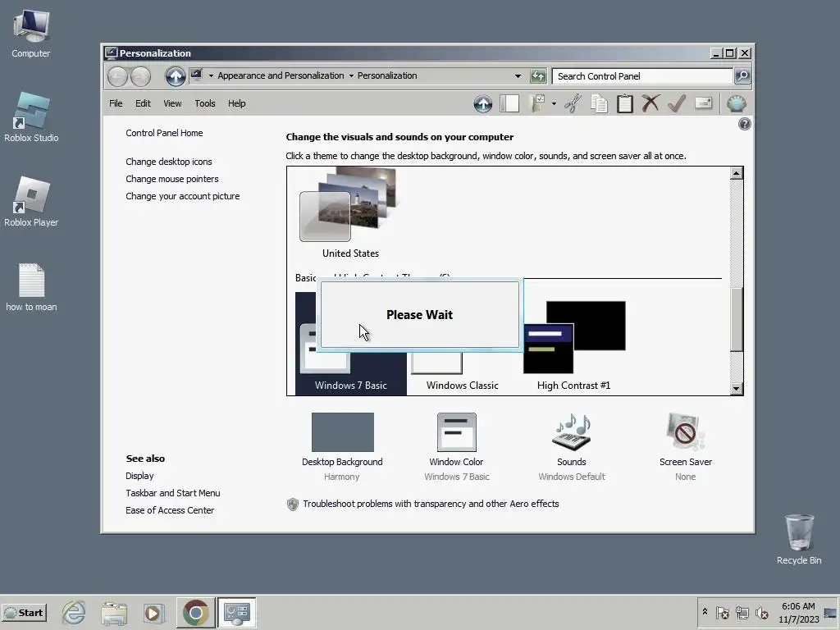Click the Up arrow icon in the toolbar
The height and width of the screenshot is (630, 840).
482,103
